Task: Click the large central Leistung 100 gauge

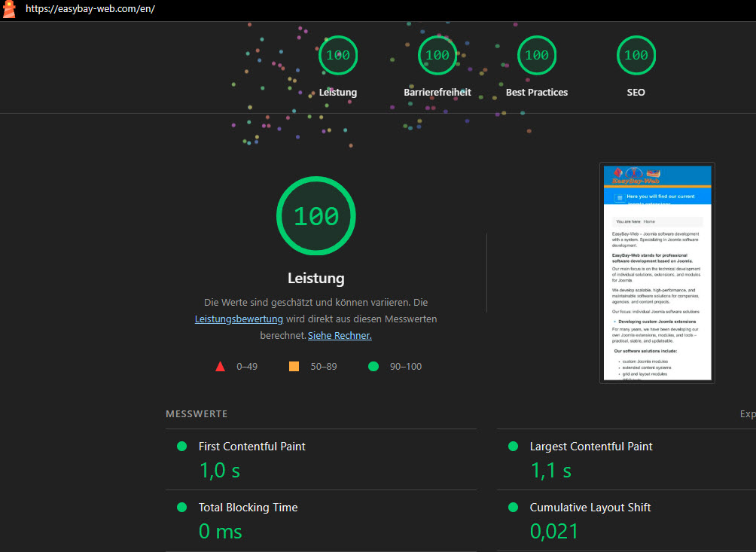Action: click(316, 216)
